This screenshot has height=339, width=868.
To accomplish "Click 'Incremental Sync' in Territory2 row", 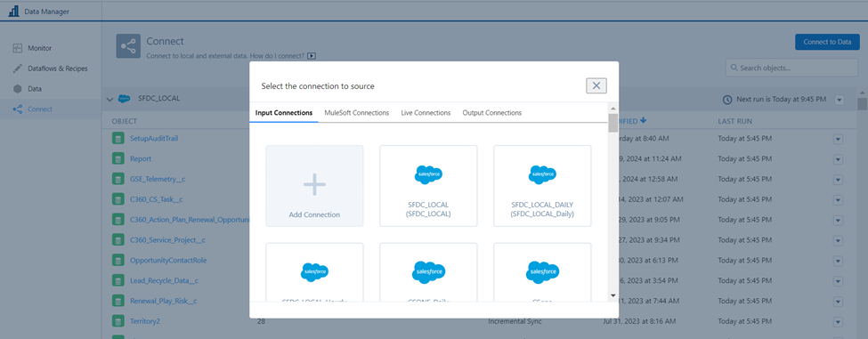I will pyautogui.click(x=515, y=320).
